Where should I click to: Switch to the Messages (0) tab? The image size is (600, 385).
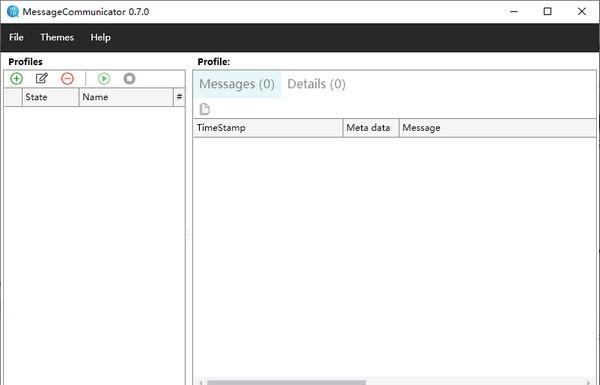(x=237, y=84)
